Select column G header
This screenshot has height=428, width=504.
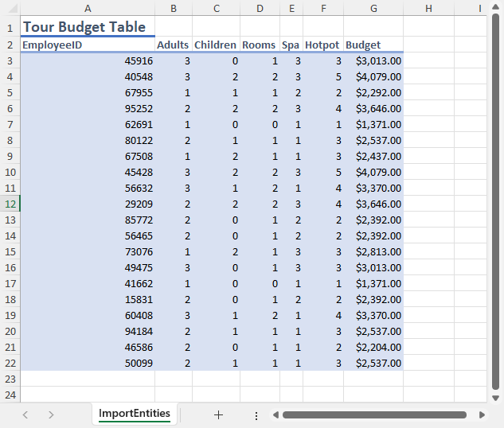(x=373, y=8)
